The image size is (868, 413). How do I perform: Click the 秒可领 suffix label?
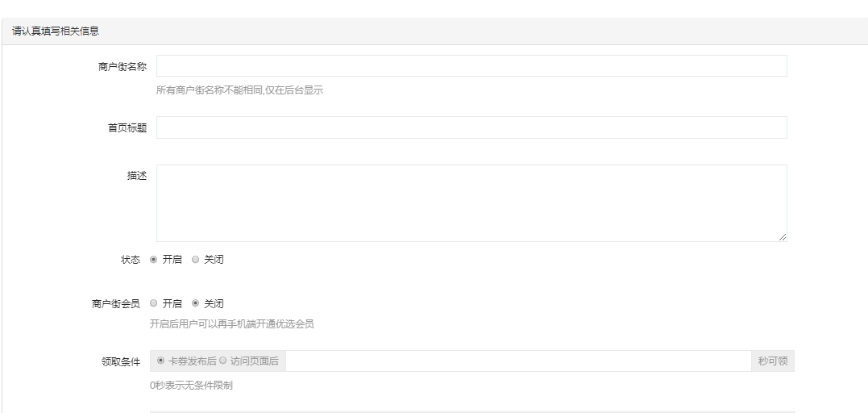click(773, 361)
